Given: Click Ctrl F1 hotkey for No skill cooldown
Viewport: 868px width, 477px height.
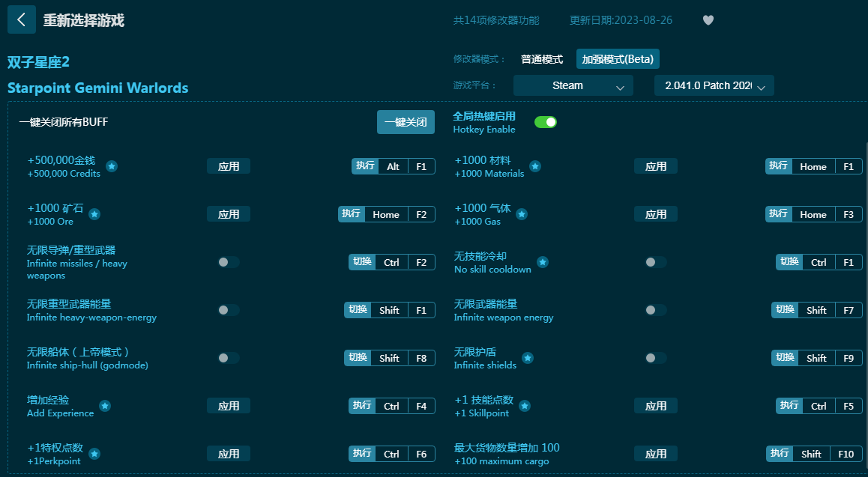Looking at the screenshot, I should (819, 262).
